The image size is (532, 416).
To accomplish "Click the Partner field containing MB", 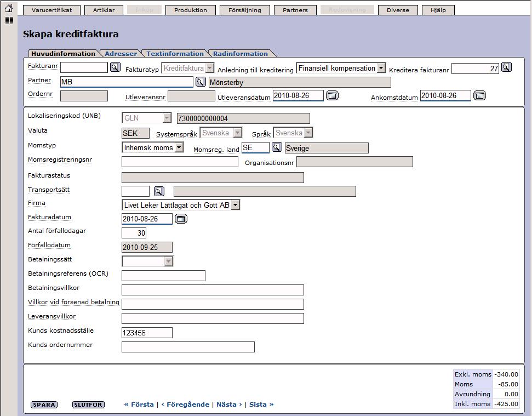I will pos(127,82).
